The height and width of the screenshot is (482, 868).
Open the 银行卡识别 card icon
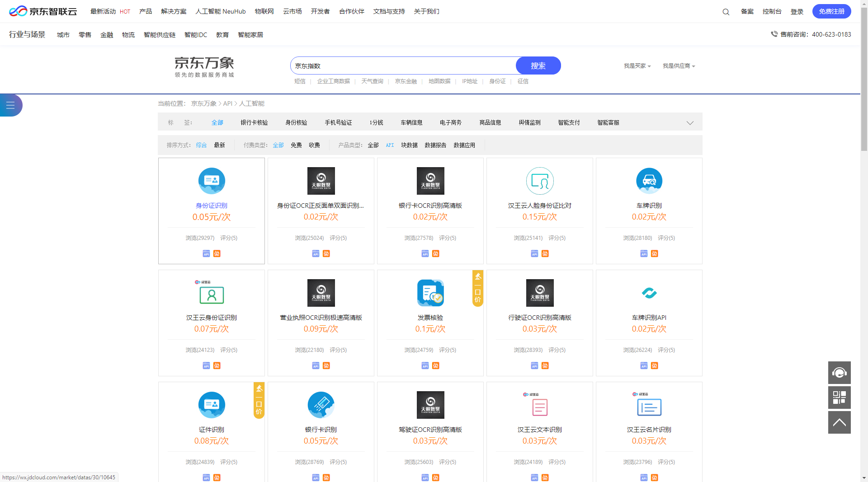pos(321,405)
